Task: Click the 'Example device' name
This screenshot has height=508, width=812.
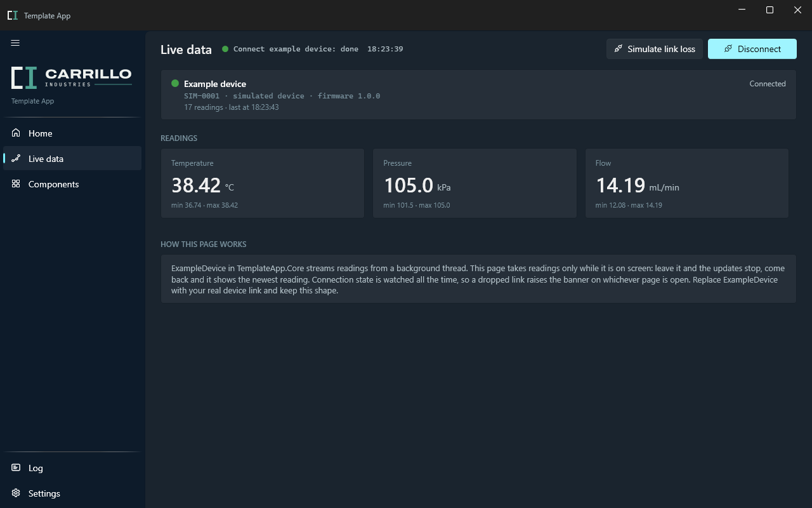Action: [215, 84]
